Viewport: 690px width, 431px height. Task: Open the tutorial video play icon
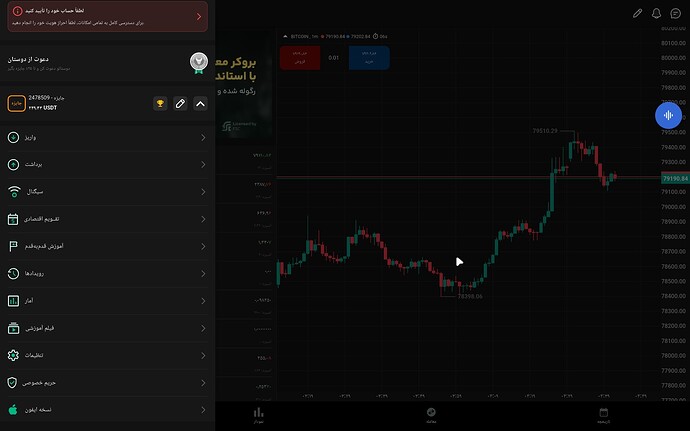click(13, 328)
